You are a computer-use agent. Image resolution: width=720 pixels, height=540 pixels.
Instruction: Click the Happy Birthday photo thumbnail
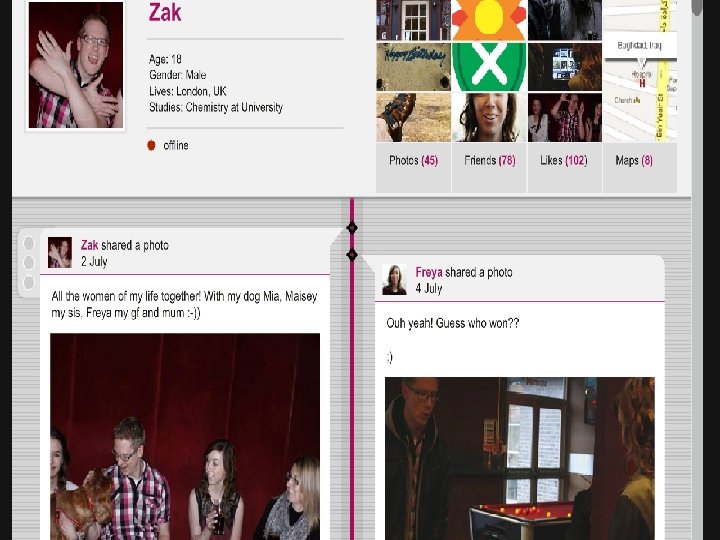[x=413, y=67]
